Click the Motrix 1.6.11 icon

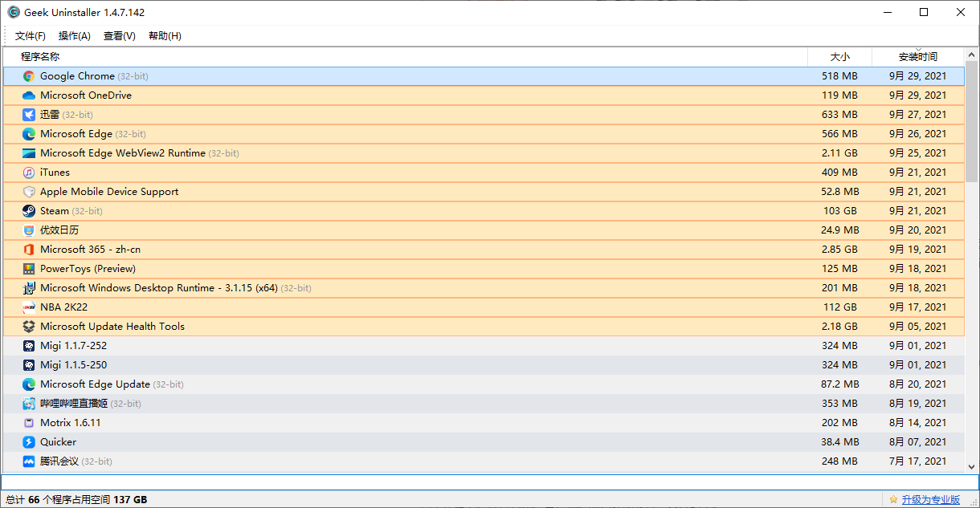(x=29, y=423)
